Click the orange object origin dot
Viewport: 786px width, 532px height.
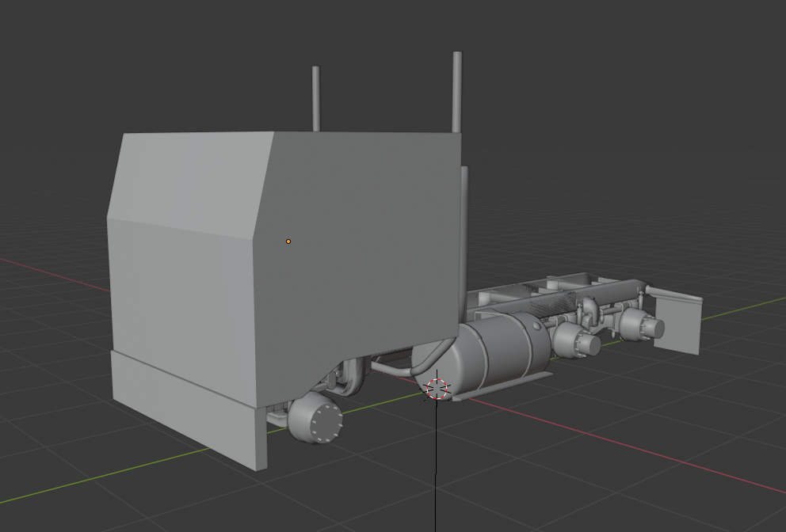[x=288, y=241]
